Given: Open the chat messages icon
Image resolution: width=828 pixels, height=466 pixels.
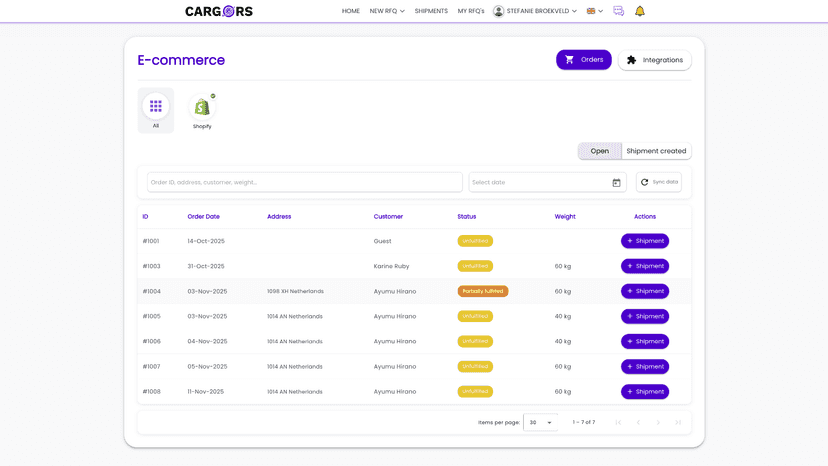Looking at the screenshot, I should 618,11.
